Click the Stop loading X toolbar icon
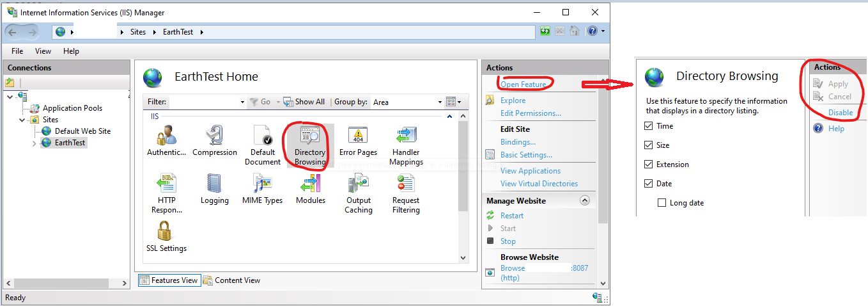 560,31
